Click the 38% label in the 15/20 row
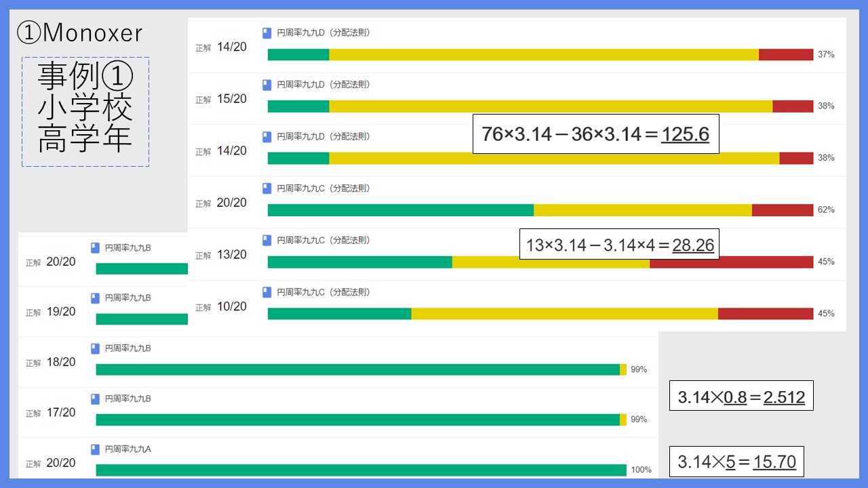The width and height of the screenshot is (868, 488). [826, 106]
